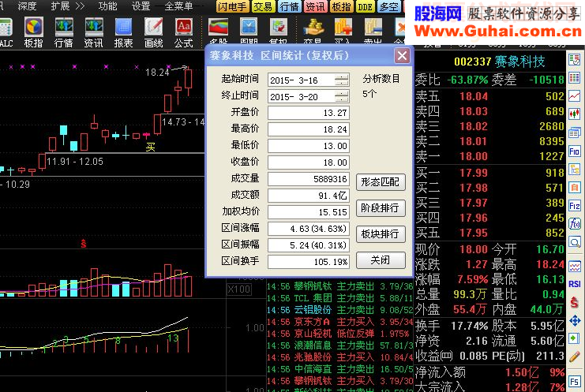Open the calculator icon in toolbar
This screenshot has height=392, width=585.
tap(6, 28)
